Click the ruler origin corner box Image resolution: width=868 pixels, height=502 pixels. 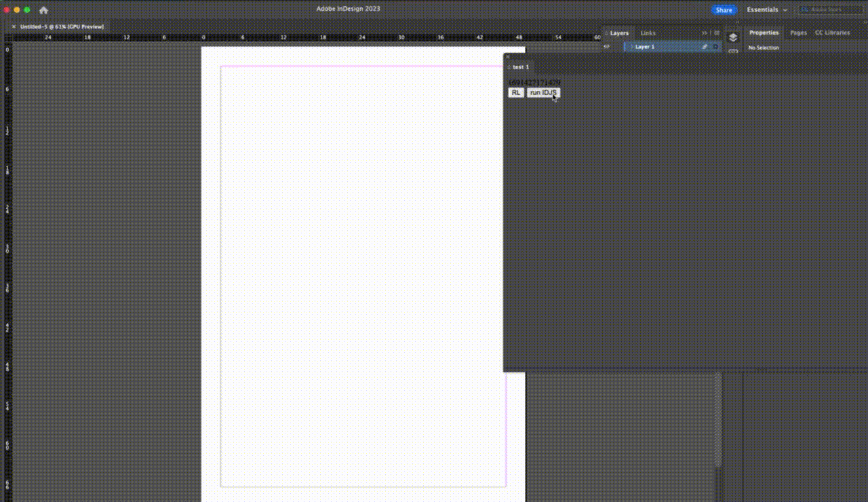click(7, 37)
